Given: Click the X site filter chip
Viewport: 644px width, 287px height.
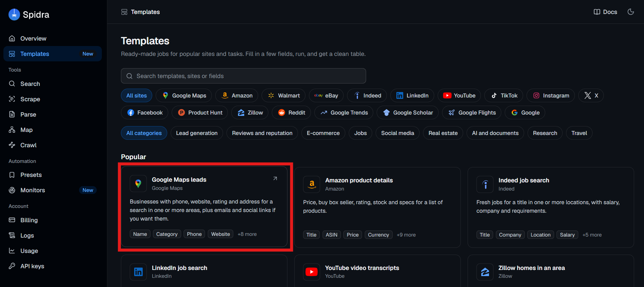Looking at the screenshot, I should pos(591,95).
